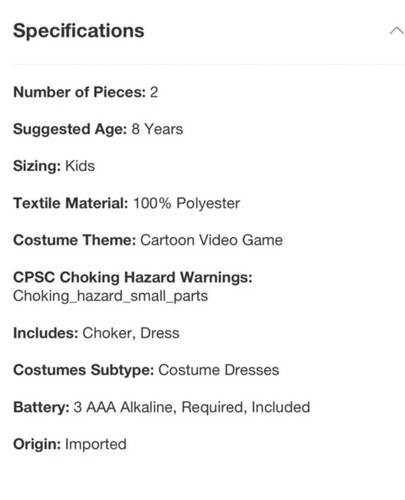Click CPSC Choking Hazard Warnings label
Viewport: 405px width, 500px height.
pos(133,277)
